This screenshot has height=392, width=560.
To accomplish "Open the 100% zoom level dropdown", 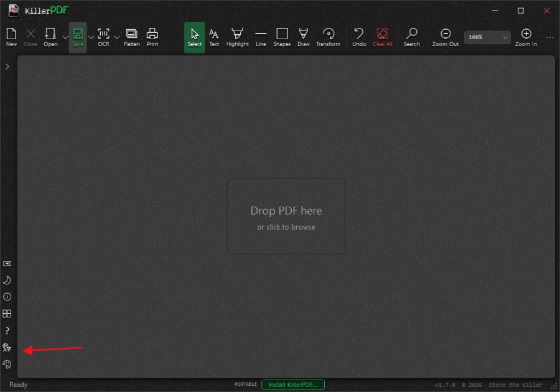I will 487,37.
